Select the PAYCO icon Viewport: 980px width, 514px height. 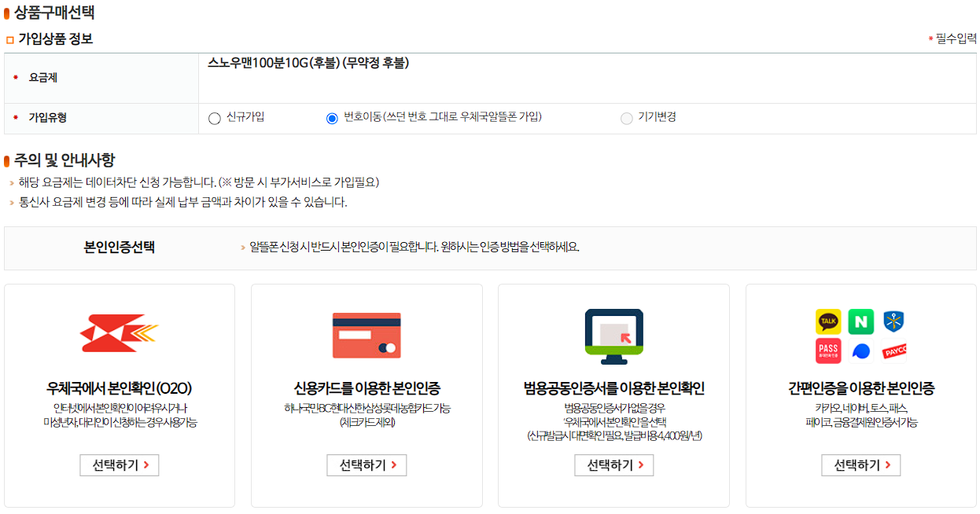[893, 351]
